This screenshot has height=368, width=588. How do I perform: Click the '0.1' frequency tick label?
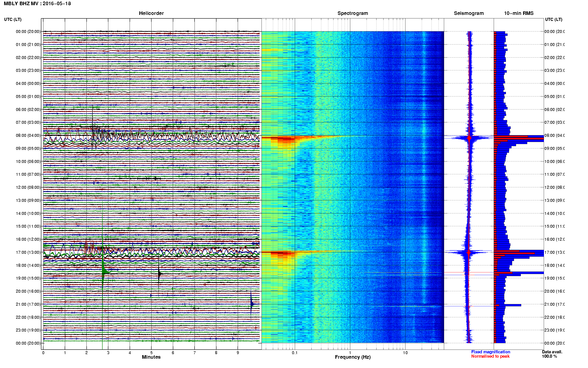coord(295,353)
